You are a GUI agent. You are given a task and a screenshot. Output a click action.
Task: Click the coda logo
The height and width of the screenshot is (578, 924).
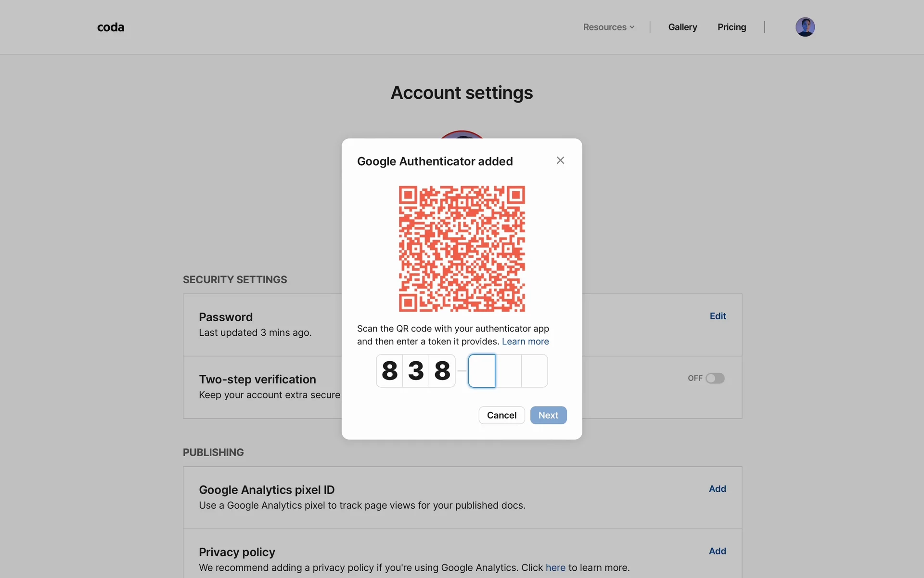(x=111, y=27)
